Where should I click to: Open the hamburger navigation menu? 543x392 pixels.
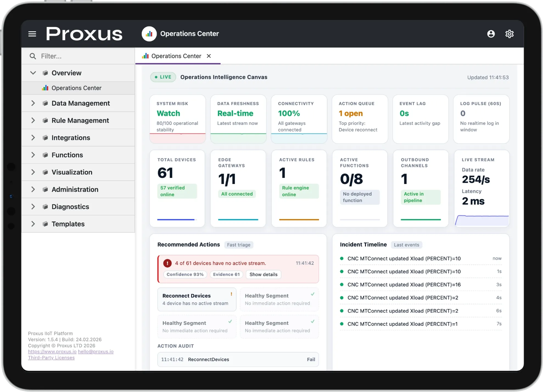pyautogui.click(x=32, y=33)
